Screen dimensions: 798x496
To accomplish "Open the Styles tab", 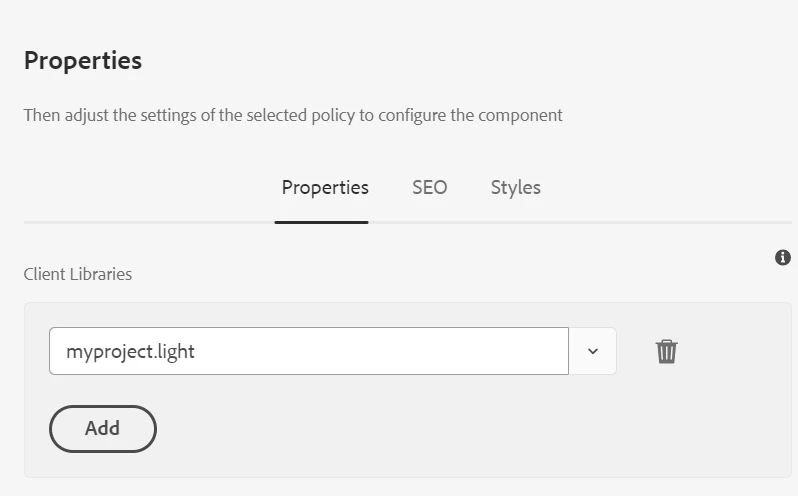I will (515, 187).
